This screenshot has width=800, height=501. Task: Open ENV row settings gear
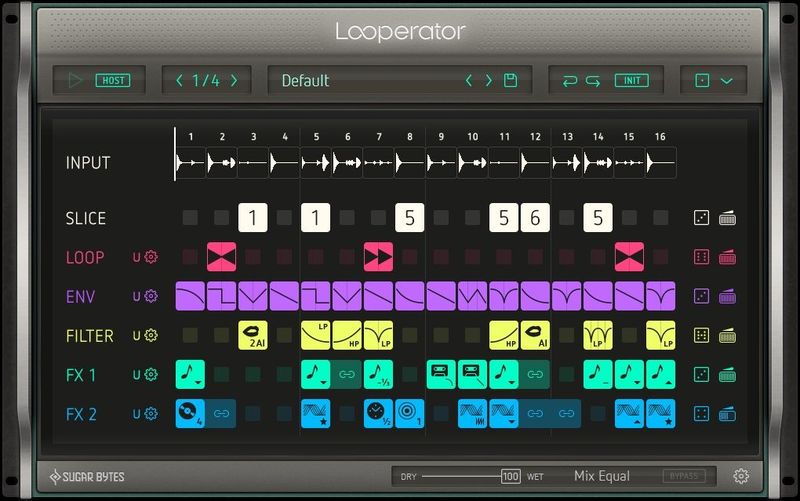click(x=151, y=296)
